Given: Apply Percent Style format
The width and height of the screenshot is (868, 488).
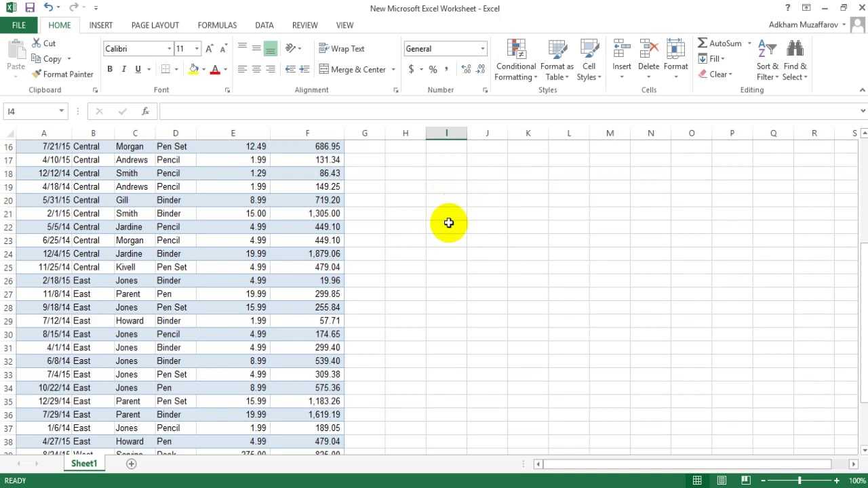Looking at the screenshot, I should [x=433, y=70].
